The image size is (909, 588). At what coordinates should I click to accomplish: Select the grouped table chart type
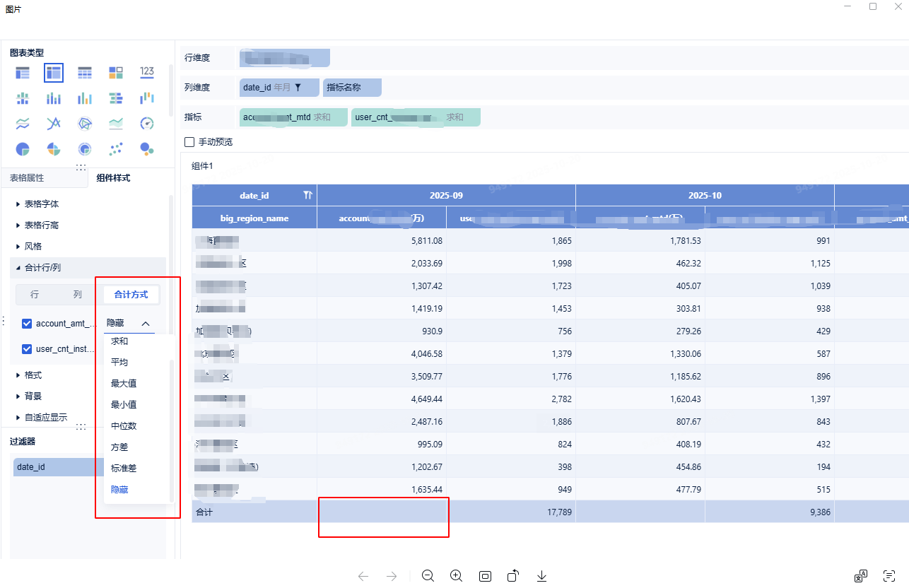coord(23,72)
